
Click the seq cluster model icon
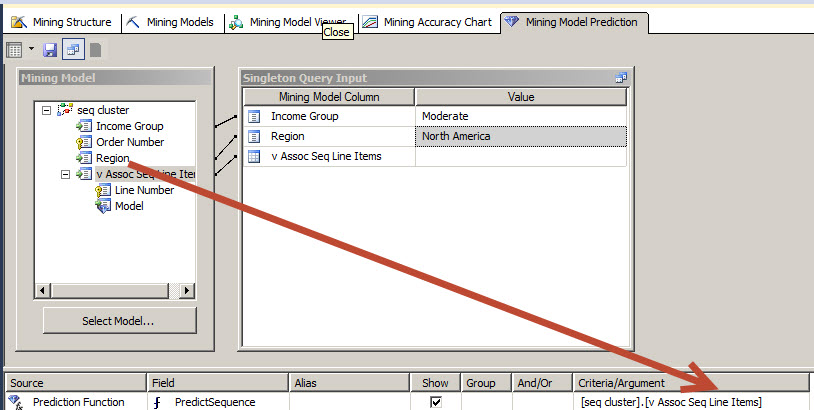click(65, 110)
